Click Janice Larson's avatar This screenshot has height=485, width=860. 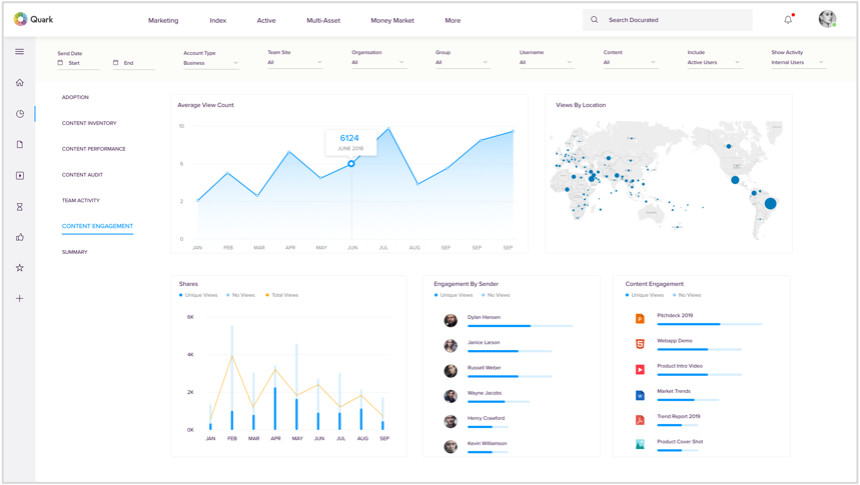tap(451, 346)
